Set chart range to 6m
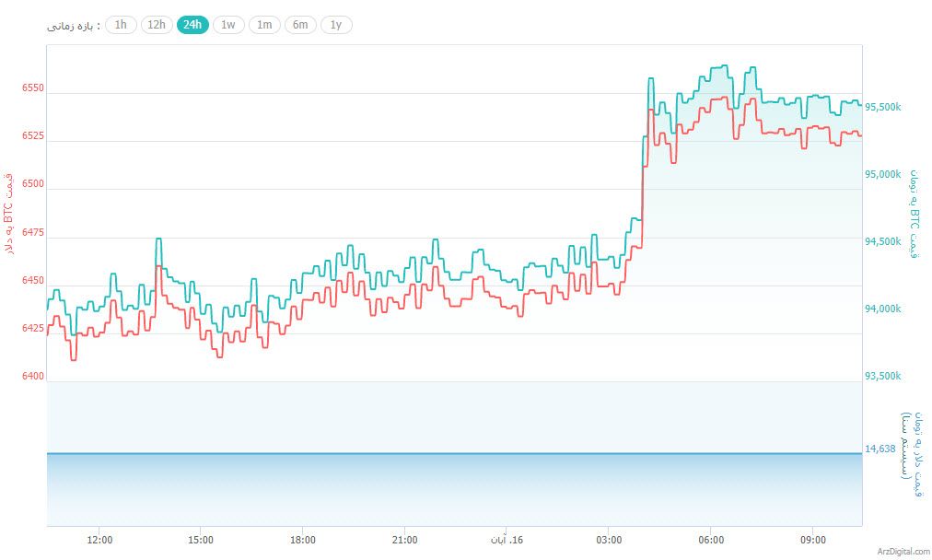Viewport: 932px width, 560px height. point(300,25)
